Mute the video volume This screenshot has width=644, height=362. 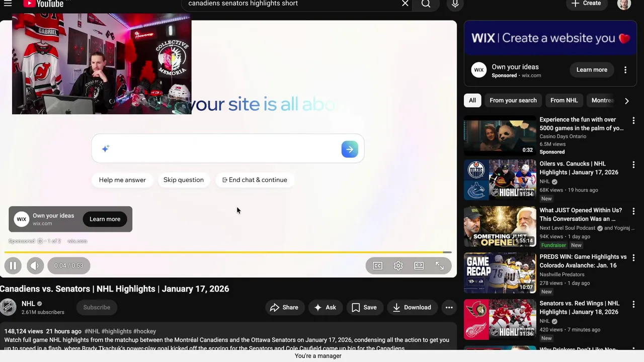35,265
